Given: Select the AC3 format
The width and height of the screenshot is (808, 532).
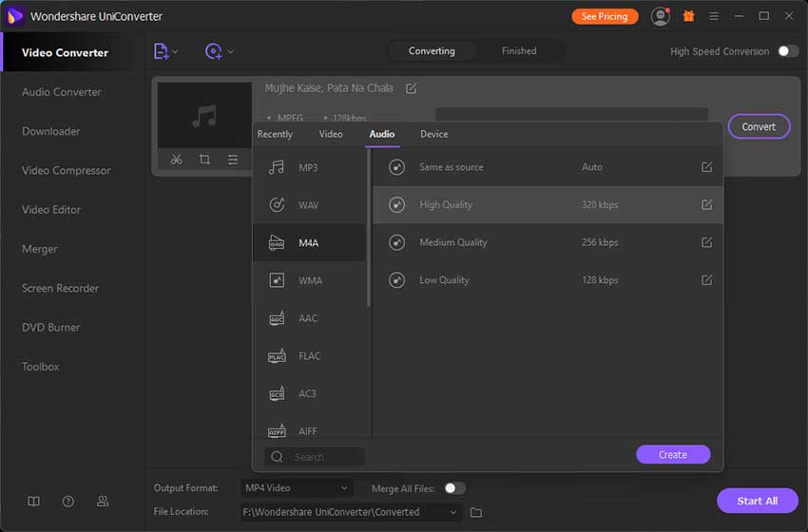Looking at the screenshot, I should point(309,393).
